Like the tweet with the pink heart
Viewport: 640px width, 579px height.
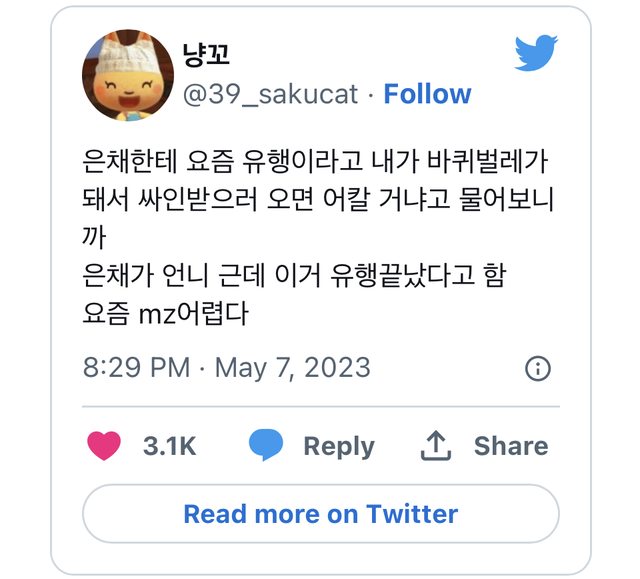pos(104,446)
